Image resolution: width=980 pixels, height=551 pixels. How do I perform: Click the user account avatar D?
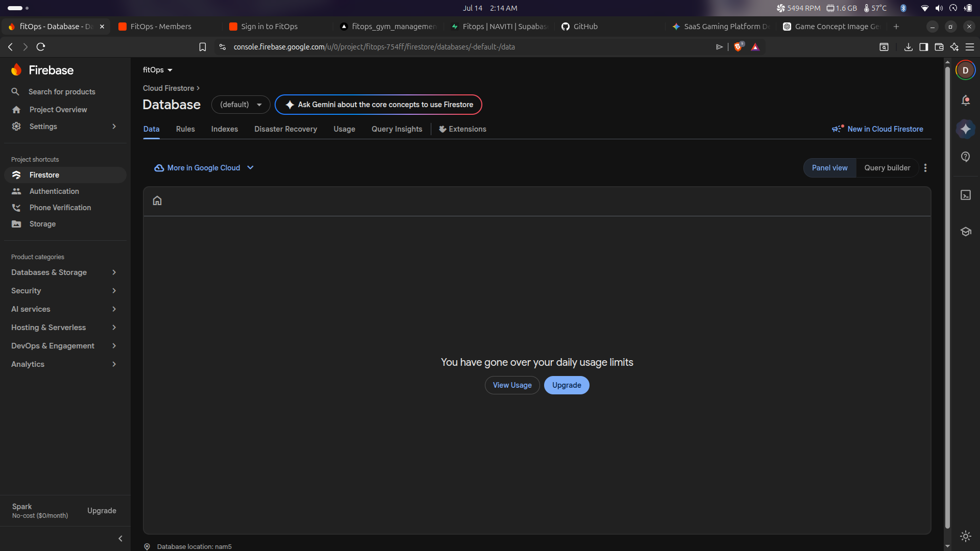(966, 70)
